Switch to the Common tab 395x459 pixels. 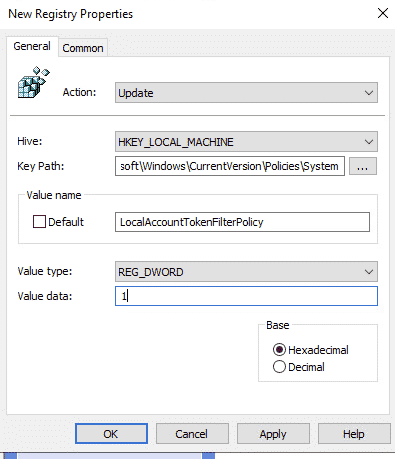click(83, 48)
